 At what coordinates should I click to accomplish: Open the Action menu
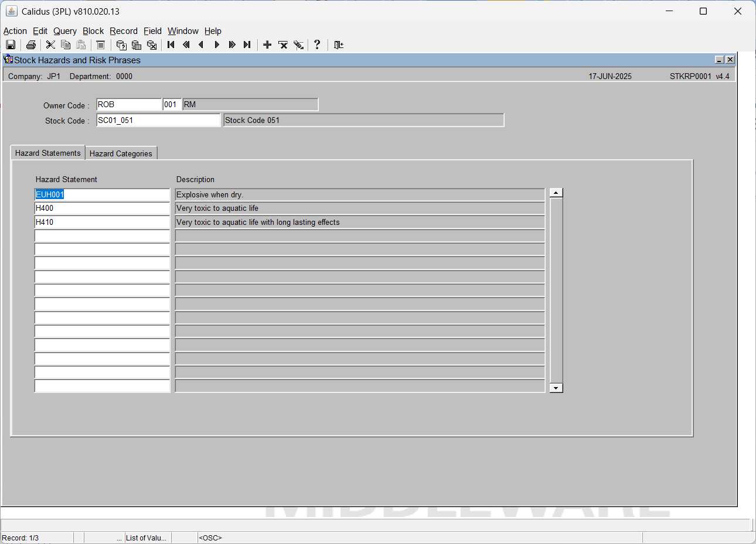point(15,31)
